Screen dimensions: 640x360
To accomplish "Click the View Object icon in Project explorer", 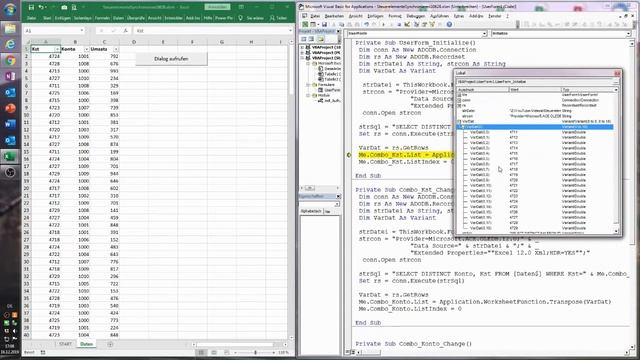I will pos(311,39).
